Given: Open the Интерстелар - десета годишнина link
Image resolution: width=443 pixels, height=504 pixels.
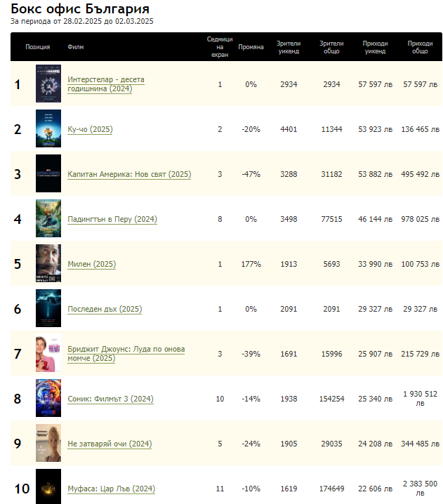Looking at the screenshot, I should pos(106,84).
